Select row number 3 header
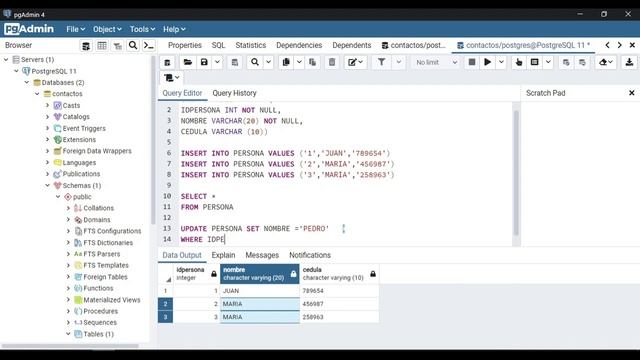The image size is (640, 360). [165, 317]
